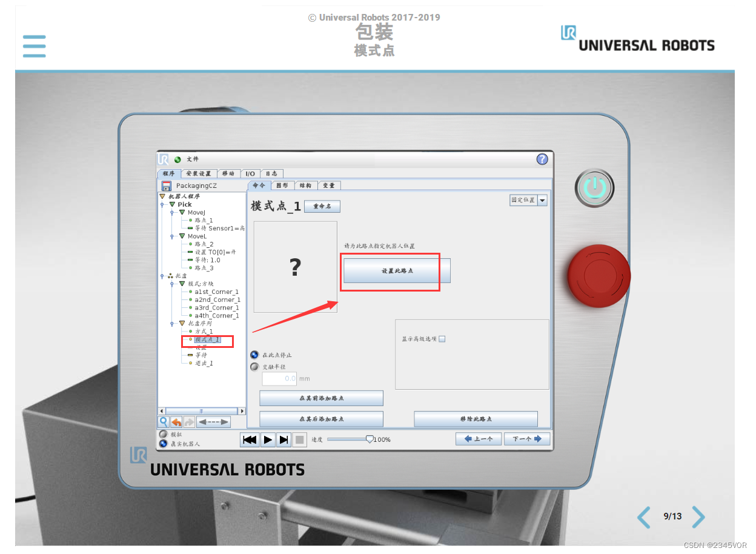Open the 固定位置 dropdown
Screen dimensions: 756x554
click(x=529, y=200)
